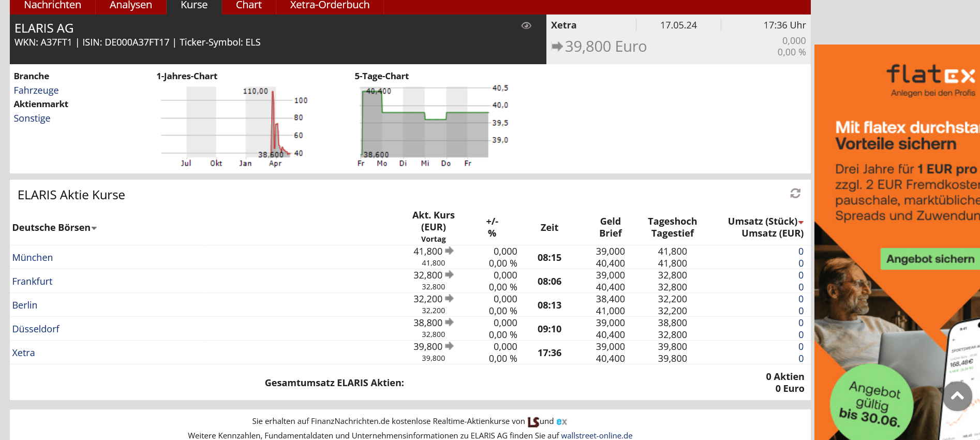This screenshot has width=980, height=440.
Task: Open the Nachrichten tab
Action: 52,5
